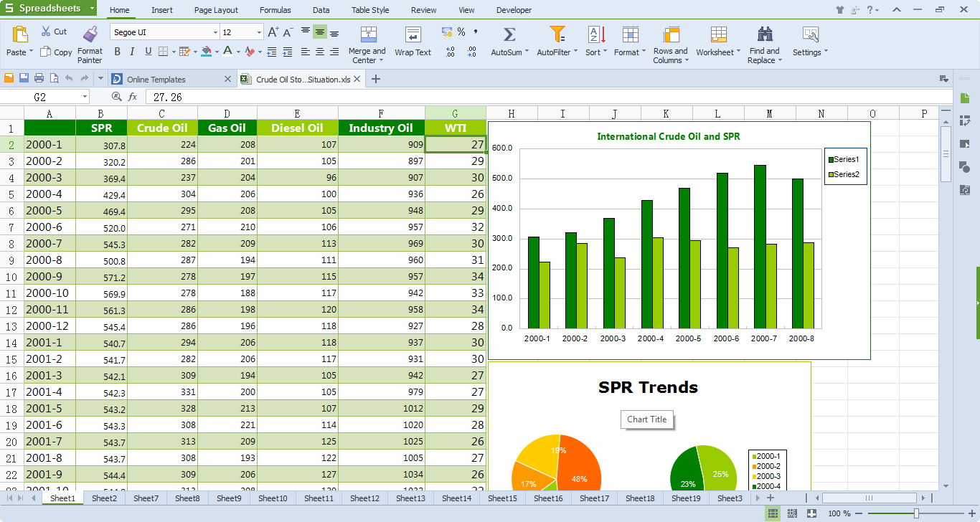Open the Sheet9 worksheet tab
The image size is (980, 522).
(228, 498)
